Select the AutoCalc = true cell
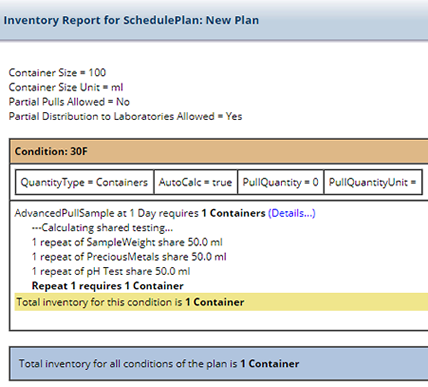428x387 pixels. click(x=196, y=182)
